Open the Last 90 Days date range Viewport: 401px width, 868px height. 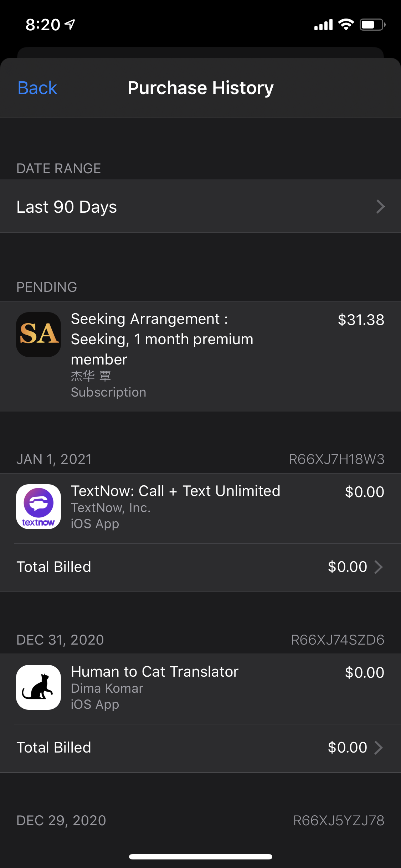[67, 207]
